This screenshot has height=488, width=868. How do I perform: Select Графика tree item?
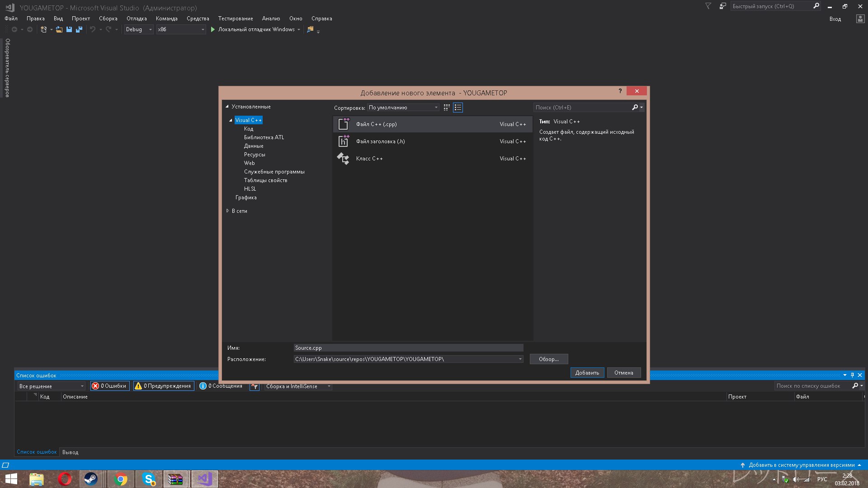(246, 197)
